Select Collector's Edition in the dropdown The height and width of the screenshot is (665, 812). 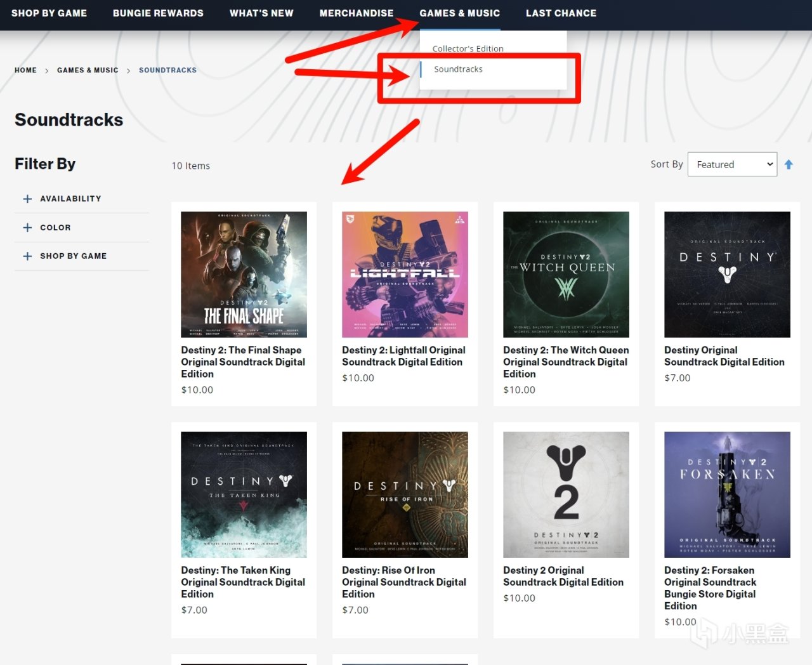[468, 48]
